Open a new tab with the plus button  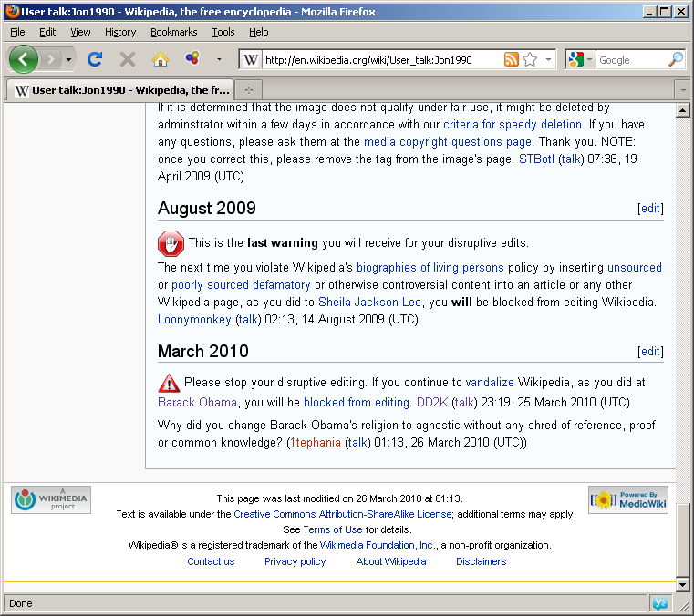(x=249, y=90)
